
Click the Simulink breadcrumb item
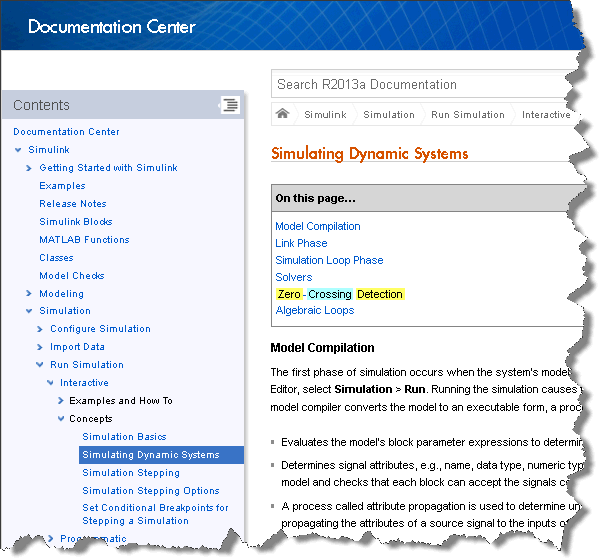tap(325, 115)
